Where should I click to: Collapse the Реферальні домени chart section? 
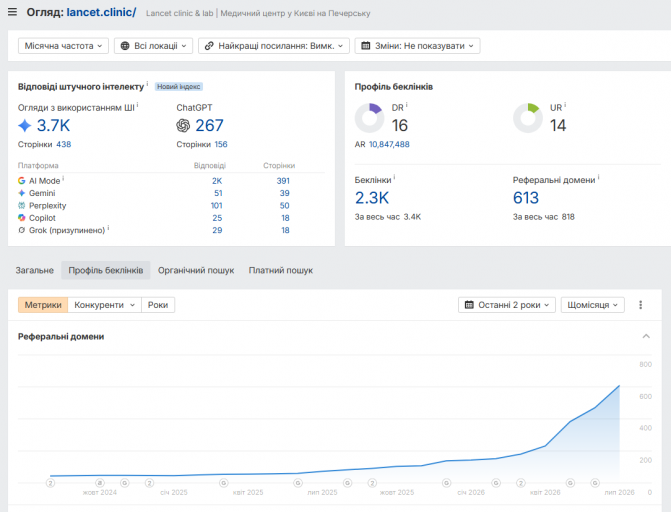pyautogui.click(x=646, y=336)
